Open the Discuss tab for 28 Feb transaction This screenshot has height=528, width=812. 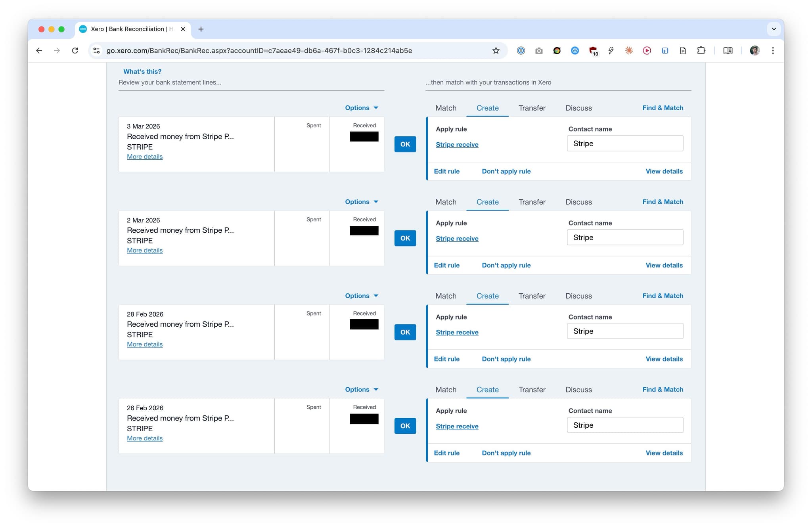tap(578, 296)
